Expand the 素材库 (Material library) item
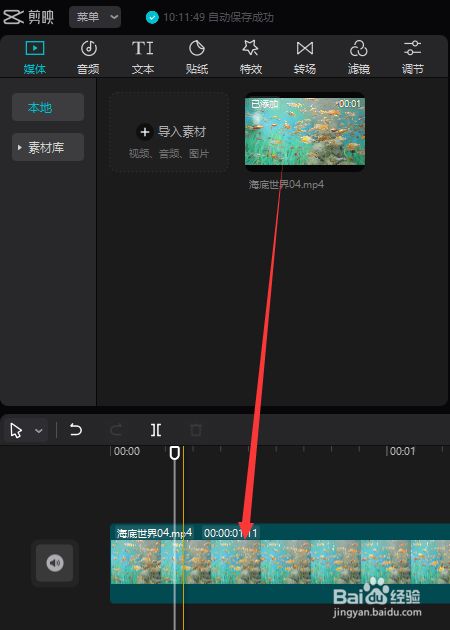Viewport: 450px width, 630px height. [x=48, y=147]
